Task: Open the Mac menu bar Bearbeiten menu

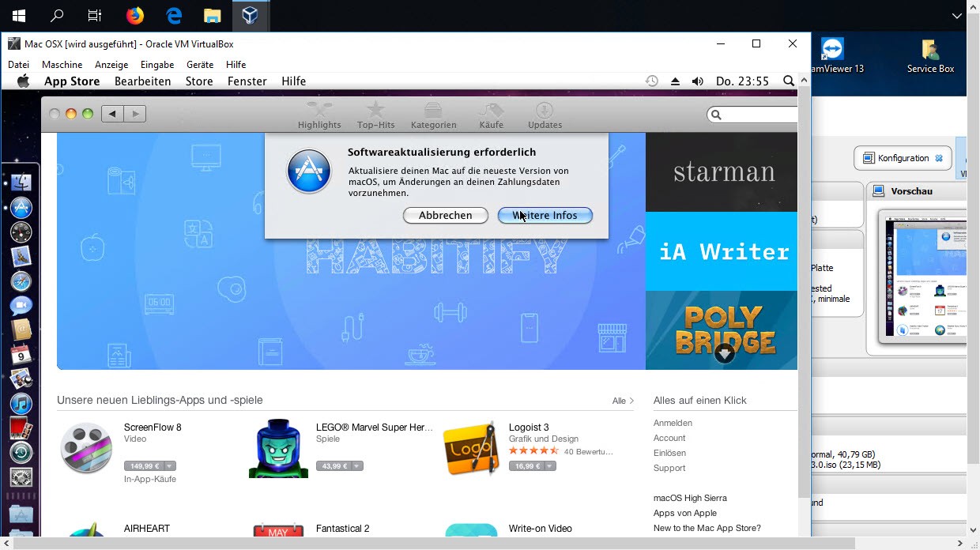Action: click(x=143, y=81)
